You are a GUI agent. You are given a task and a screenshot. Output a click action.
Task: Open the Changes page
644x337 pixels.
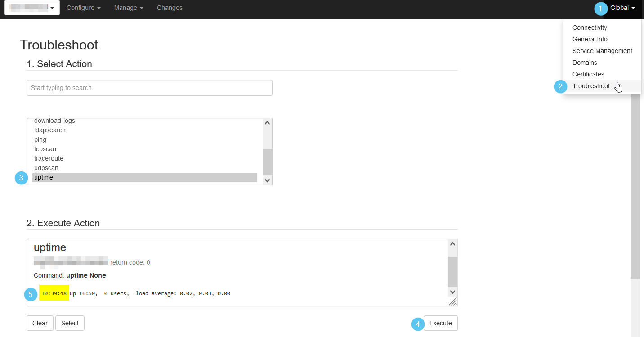pos(170,8)
